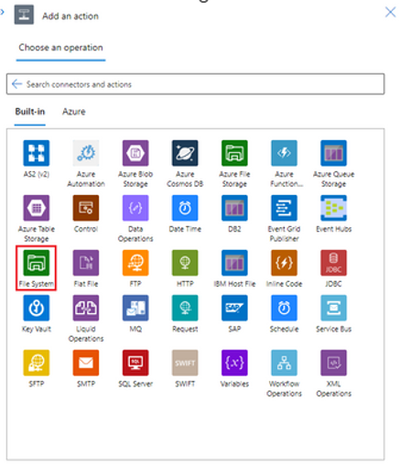400x467 pixels.
Task: Close the Add an action panel
Action: (390, 12)
